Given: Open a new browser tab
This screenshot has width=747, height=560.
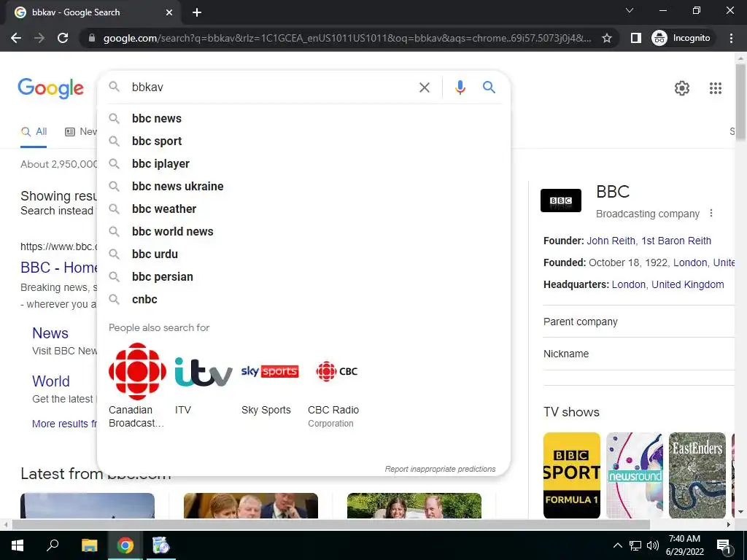Looking at the screenshot, I should point(197,13).
